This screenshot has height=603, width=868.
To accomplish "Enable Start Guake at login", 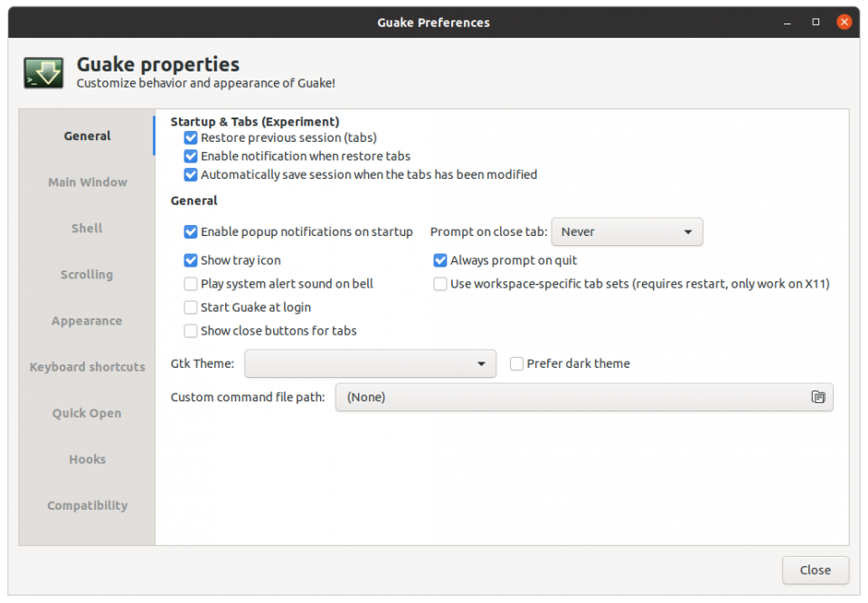I will [x=191, y=307].
